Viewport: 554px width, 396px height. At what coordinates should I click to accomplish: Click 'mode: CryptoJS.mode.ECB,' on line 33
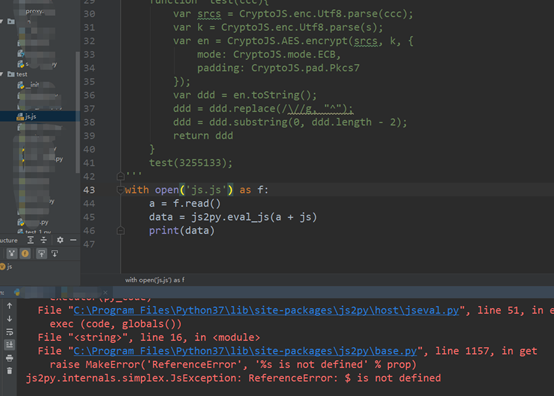[269, 54]
